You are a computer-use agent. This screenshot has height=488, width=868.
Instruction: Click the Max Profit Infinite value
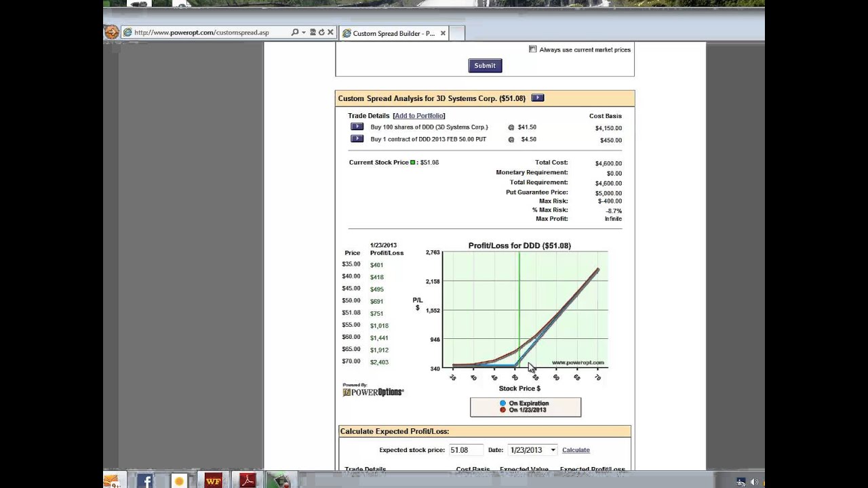(x=613, y=219)
